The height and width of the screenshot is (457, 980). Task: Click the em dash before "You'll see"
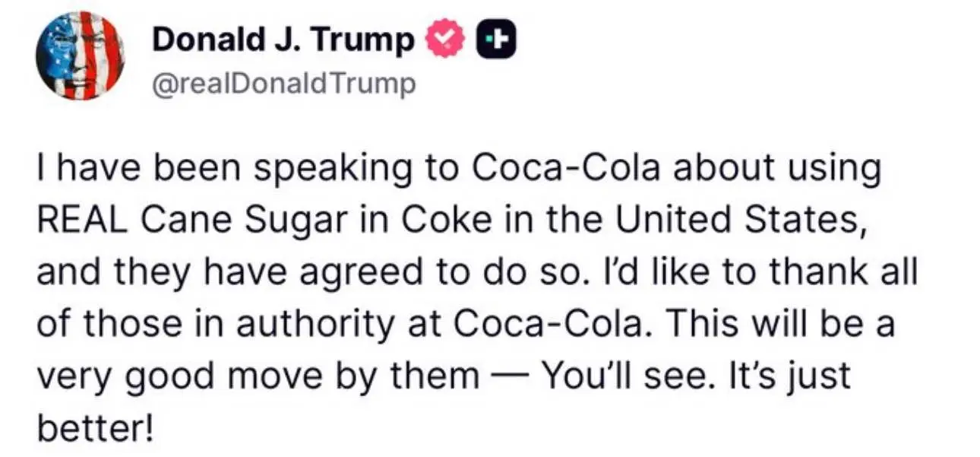[507, 376]
